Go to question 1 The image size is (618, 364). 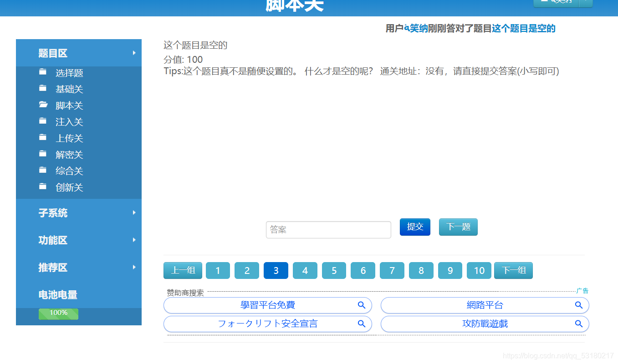[218, 270]
